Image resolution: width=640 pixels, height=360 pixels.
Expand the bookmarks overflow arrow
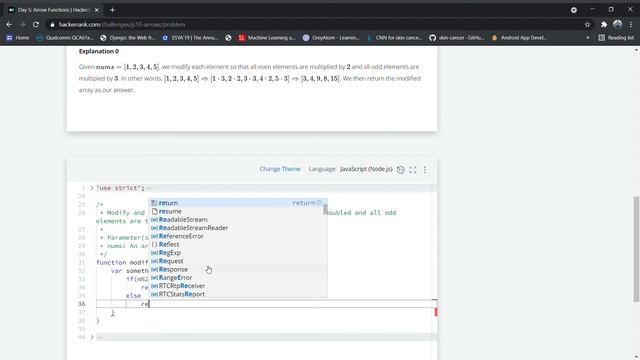coord(588,38)
